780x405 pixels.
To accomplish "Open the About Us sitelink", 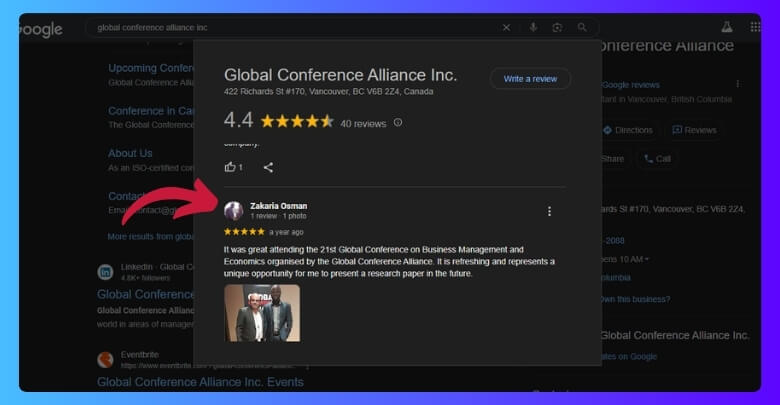I will click(x=130, y=153).
